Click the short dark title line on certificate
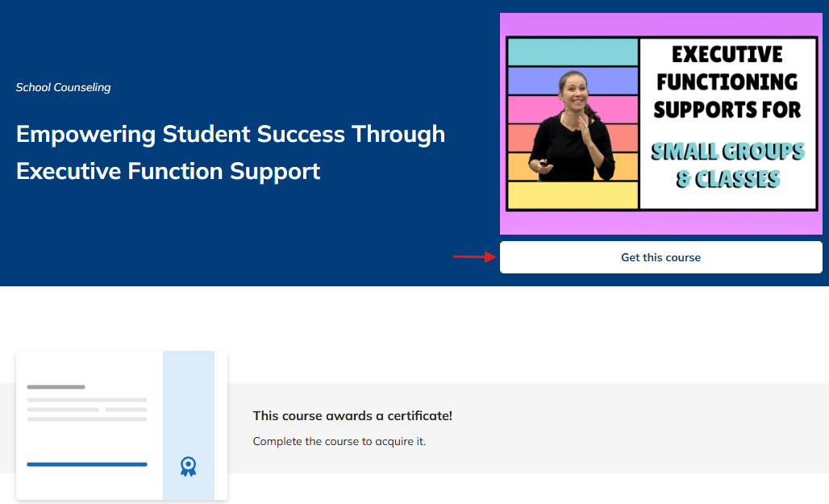The height and width of the screenshot is (504, 829). tap(56, 387)
